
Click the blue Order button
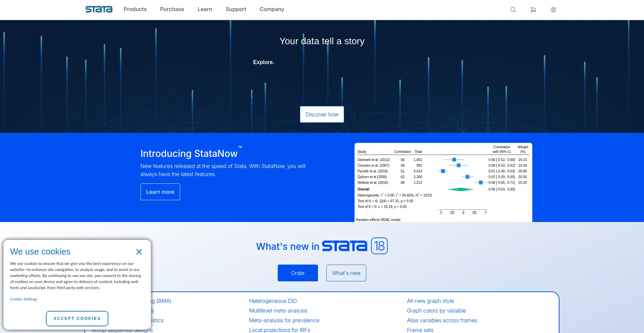click(298, 273)
